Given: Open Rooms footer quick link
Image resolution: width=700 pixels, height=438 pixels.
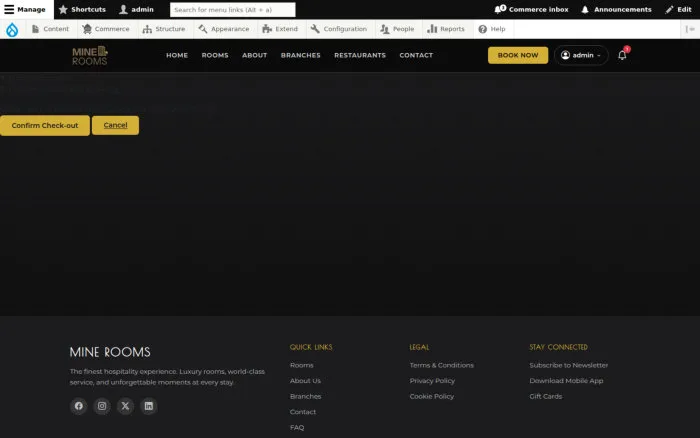Looking at the screenshot, I should click(302, 365).
